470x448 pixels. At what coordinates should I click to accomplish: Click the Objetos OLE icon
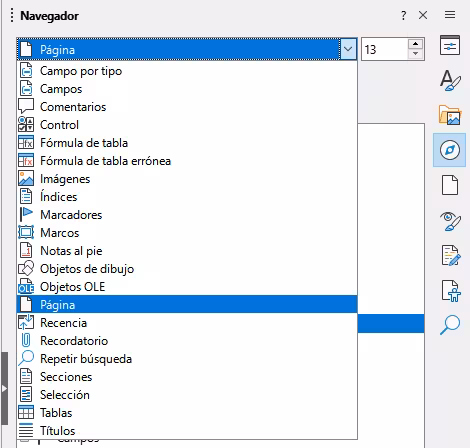coord(26,287)
